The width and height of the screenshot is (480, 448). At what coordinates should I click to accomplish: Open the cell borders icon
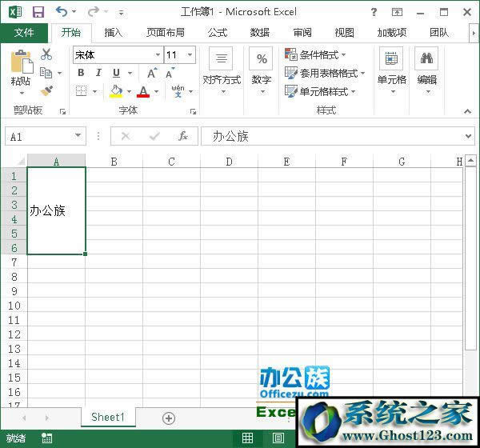[81, 91]
